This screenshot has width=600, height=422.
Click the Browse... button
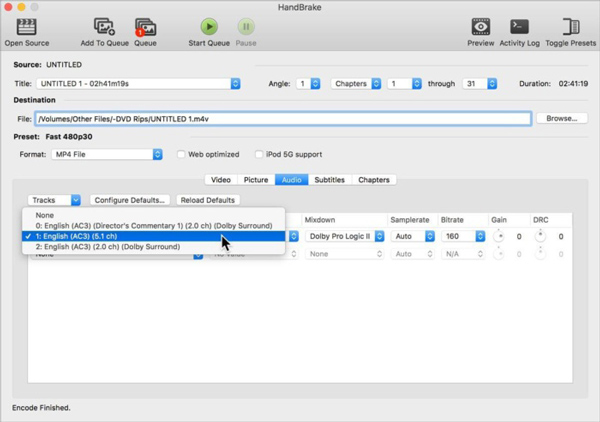pyautogui.click(x=562, y=119)
